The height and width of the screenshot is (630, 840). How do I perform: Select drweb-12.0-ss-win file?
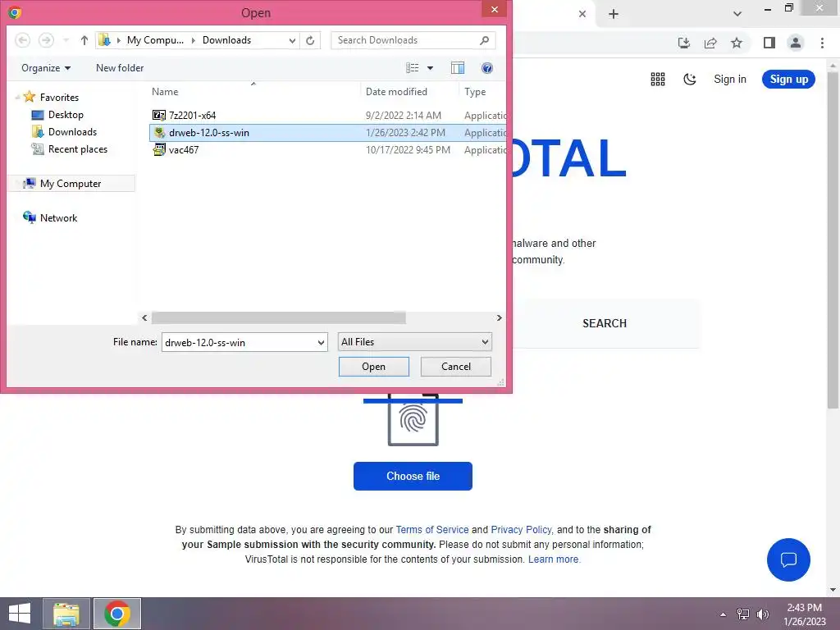tap(326, 132)
